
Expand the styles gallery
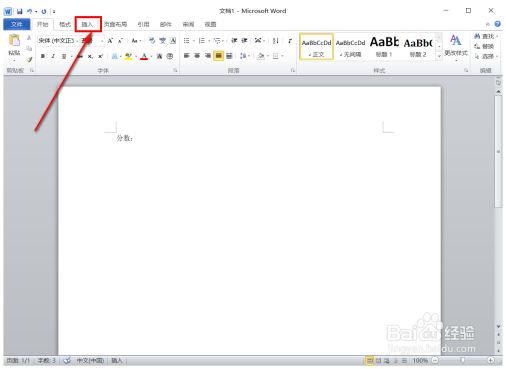pos(439,56)
